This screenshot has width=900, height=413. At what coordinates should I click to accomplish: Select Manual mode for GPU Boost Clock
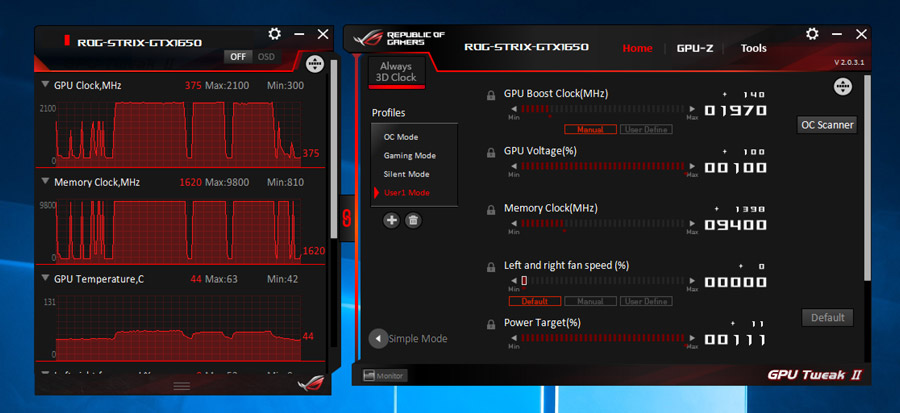click(x=590, y=130)
